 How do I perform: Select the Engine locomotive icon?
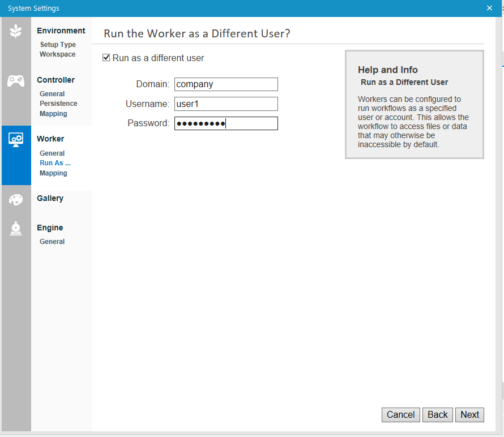pos(16,229)
